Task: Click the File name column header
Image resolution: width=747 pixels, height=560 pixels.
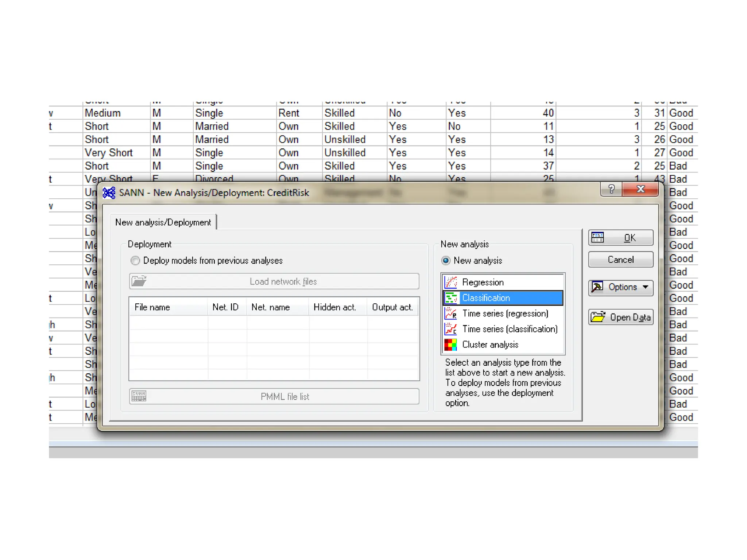Action: [x=152, y=307]
